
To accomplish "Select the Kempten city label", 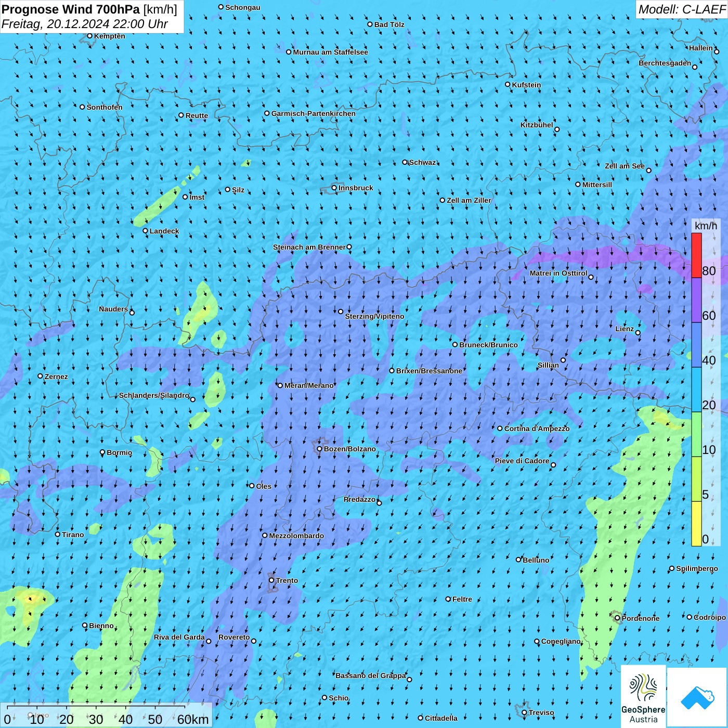I will (109, 36).
